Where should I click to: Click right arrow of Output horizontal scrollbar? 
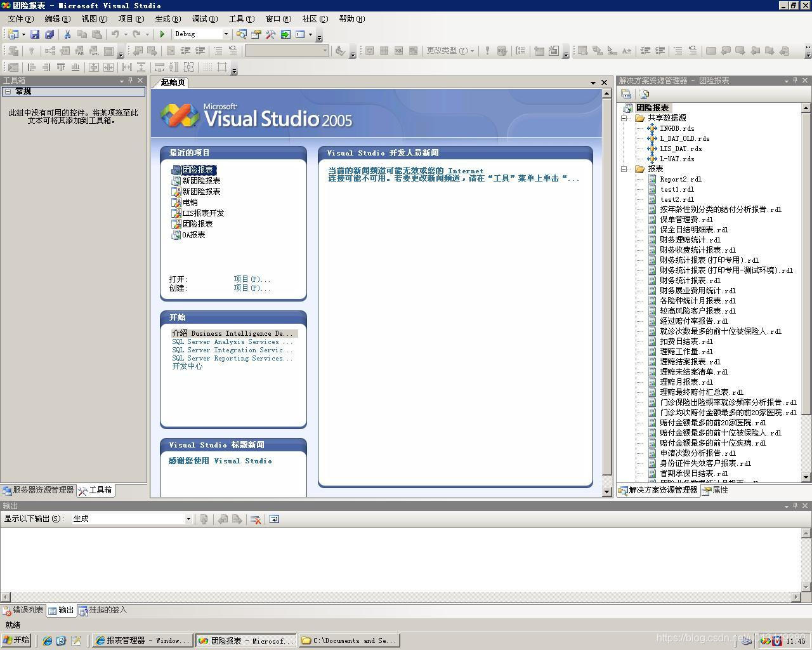[x=797, y=597]
